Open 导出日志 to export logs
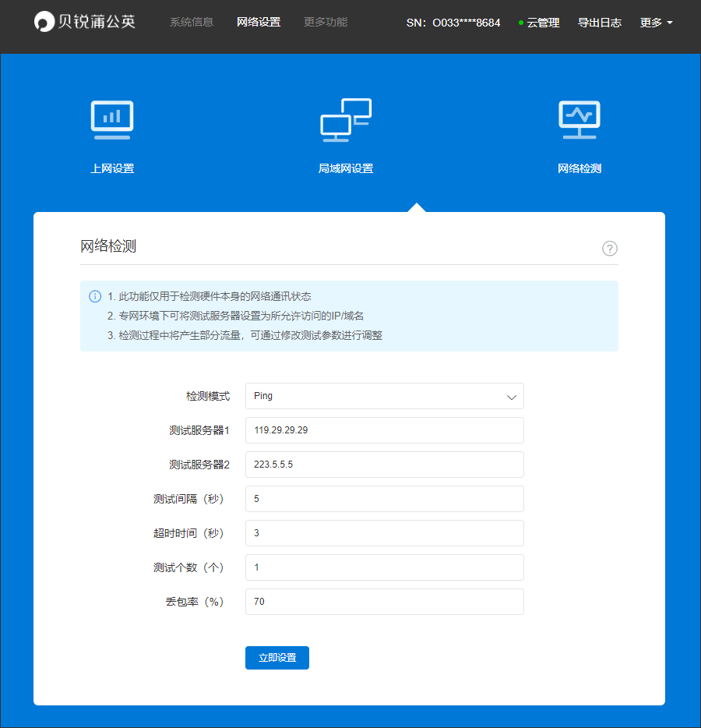 [600, 23]
